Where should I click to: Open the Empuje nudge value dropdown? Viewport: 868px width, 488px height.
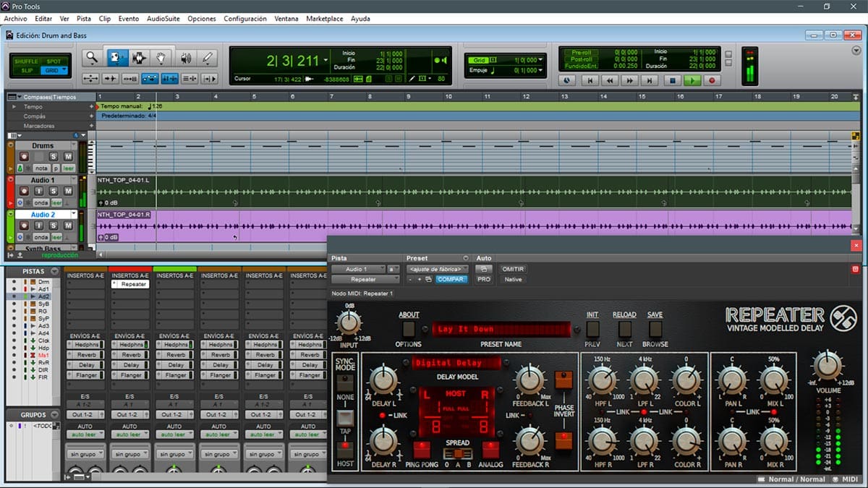(x=541, y=71)
